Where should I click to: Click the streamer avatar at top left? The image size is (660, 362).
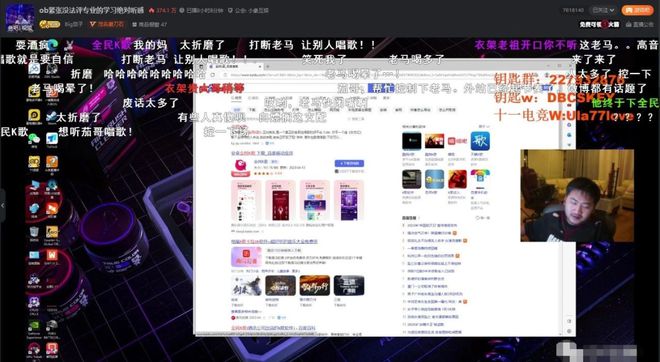(20, 18)
